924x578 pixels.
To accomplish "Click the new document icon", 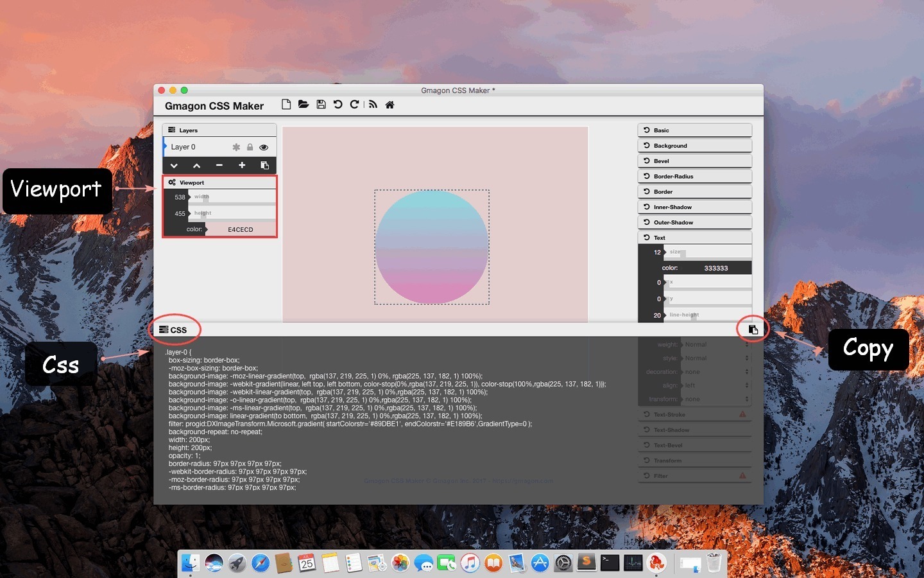I will coord(286,105).
